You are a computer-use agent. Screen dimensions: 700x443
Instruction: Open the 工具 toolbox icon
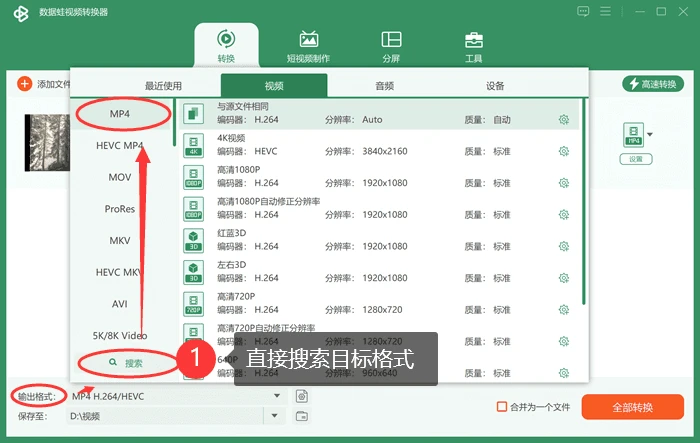point(474,40)
